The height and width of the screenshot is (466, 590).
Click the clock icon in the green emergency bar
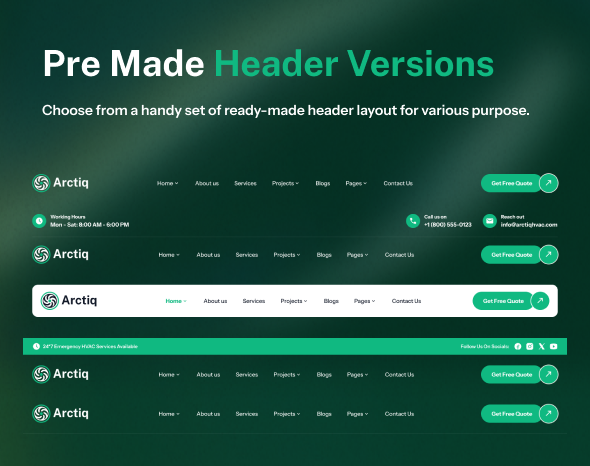coord(36,346)
